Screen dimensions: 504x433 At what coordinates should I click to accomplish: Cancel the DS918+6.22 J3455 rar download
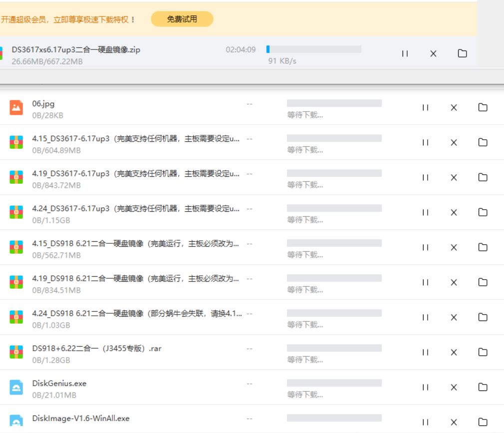(x=454, y=353)
